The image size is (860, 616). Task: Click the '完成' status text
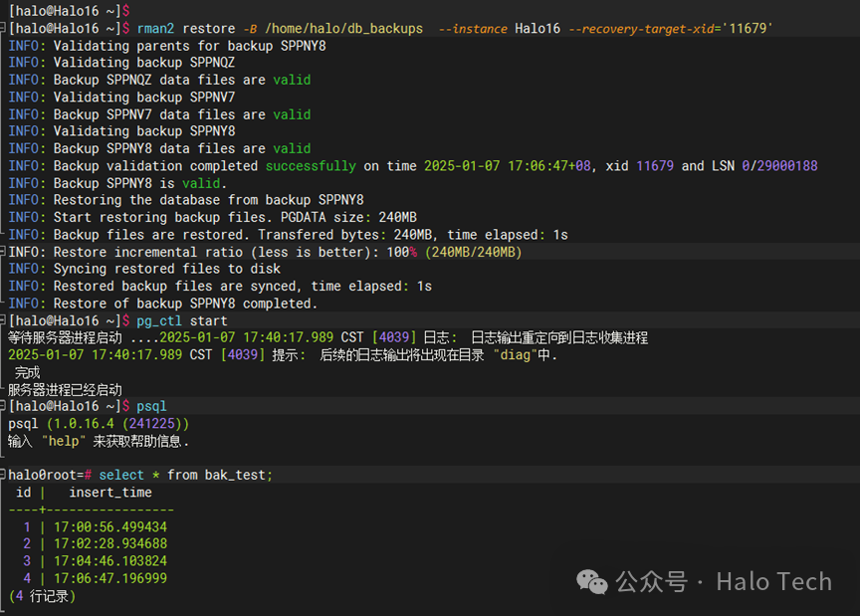[27, 373]
